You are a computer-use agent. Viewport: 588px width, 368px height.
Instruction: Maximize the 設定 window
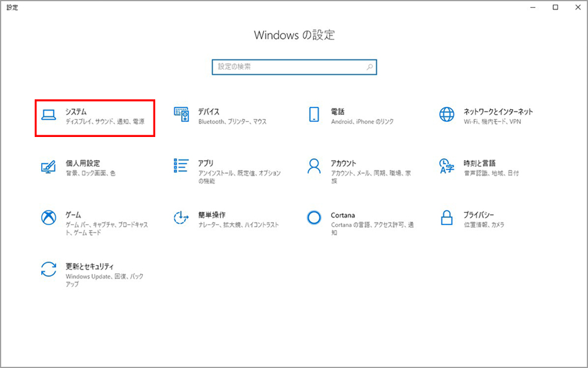coord(556,8)
